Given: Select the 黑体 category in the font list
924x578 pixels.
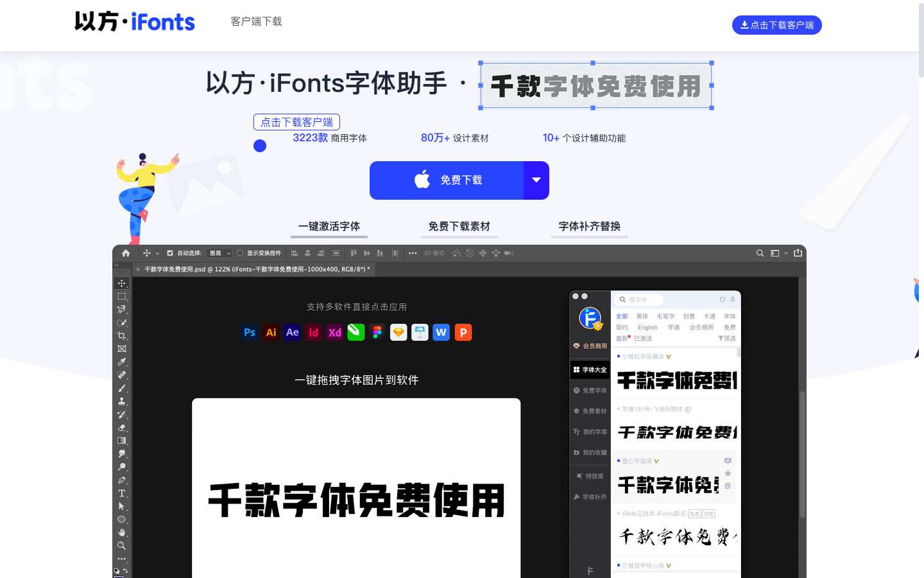Looking at the screenshot, I should [641, 316].
